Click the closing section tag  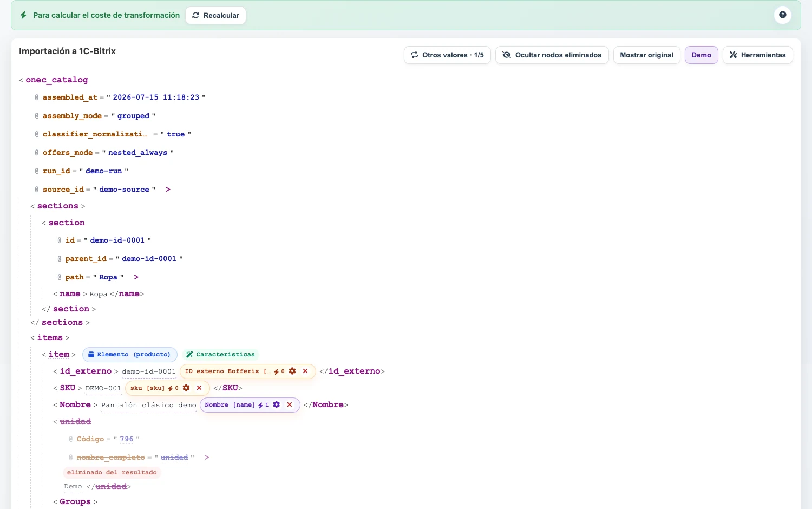[x=71, y=309]
